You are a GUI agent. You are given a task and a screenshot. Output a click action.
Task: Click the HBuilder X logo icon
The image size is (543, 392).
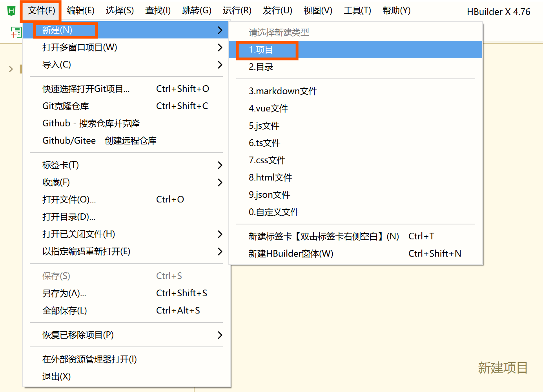(x=11, y=11)
